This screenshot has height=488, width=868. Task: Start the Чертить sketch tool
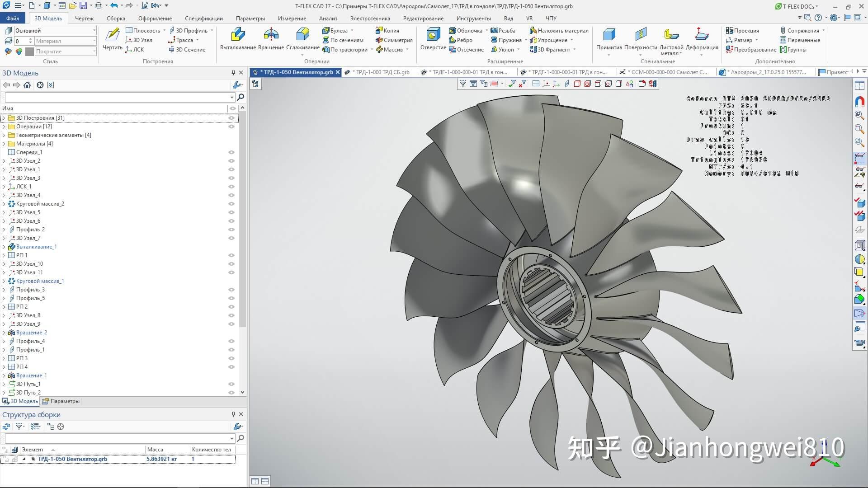point(112,35)
